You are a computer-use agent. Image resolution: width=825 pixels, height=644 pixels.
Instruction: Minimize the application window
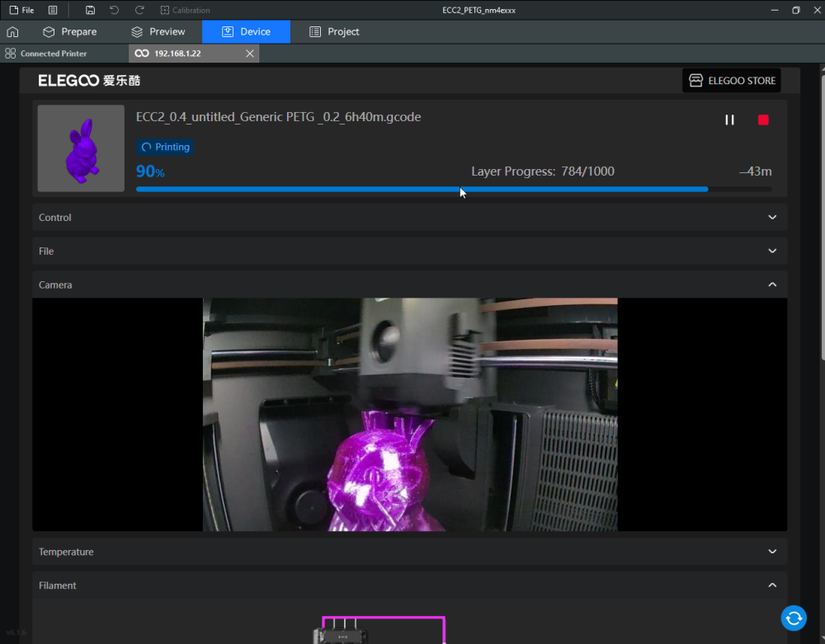click(x=775, y=10)
